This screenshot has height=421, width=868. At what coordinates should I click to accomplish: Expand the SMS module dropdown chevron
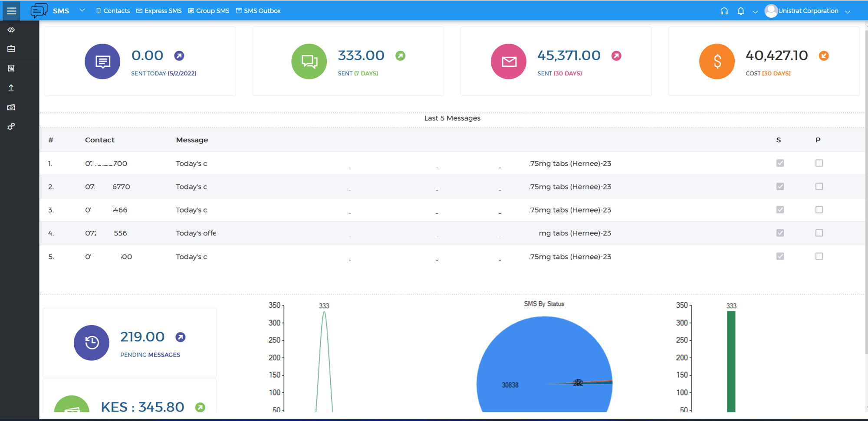(x=82, y=10)
